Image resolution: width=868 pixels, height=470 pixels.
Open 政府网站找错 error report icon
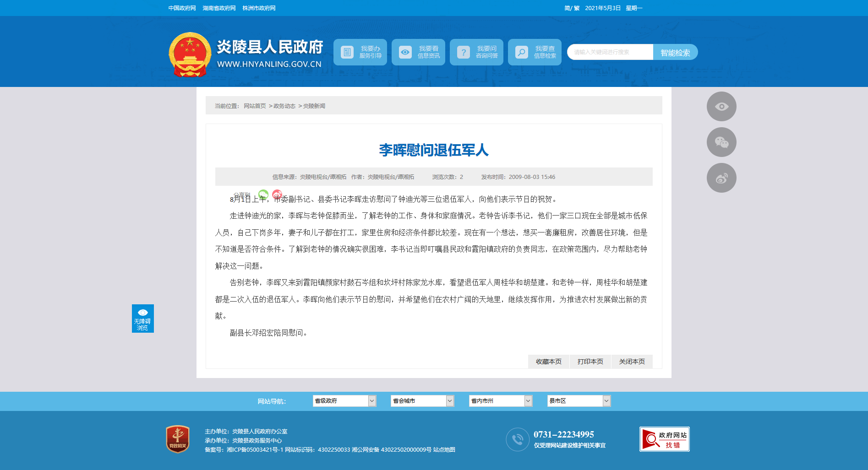pyautogui.click(x=664, y=439)
